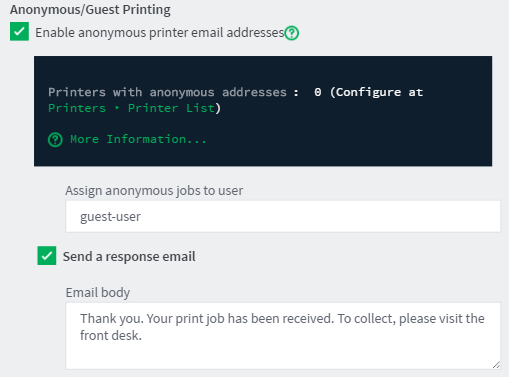This screenshot has width=509, height=377.
Task: Click the Anonymous/Guest Printing section heading
Action: pos(90,9)
